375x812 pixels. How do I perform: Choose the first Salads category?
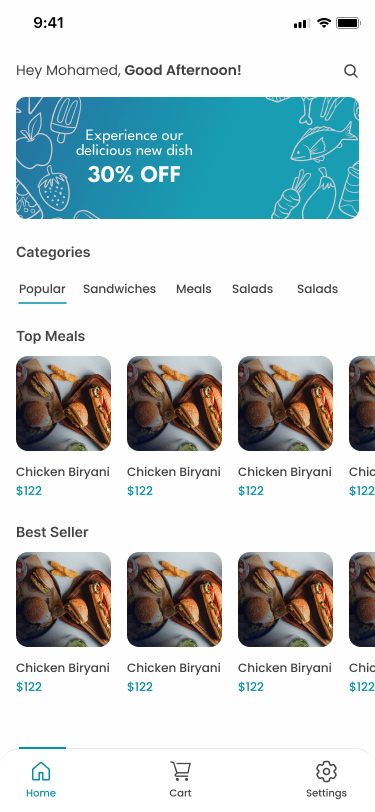click(252, 289)
